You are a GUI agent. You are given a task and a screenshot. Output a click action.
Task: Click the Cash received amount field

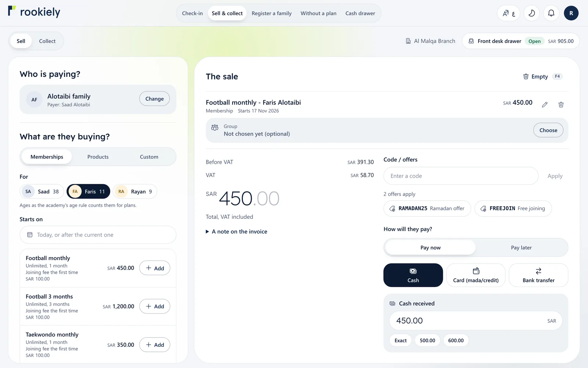point(476,321)
